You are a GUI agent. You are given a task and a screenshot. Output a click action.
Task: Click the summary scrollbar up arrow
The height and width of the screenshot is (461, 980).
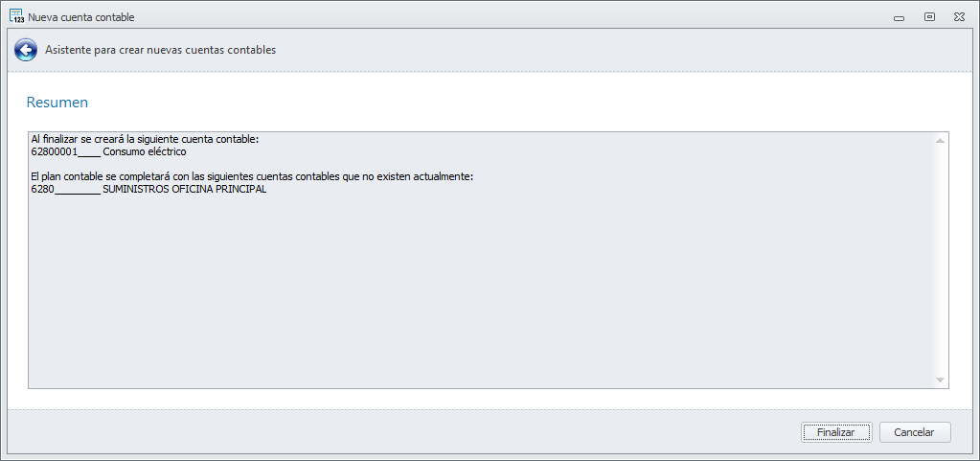pyautogui.click(x=941, y=141)
